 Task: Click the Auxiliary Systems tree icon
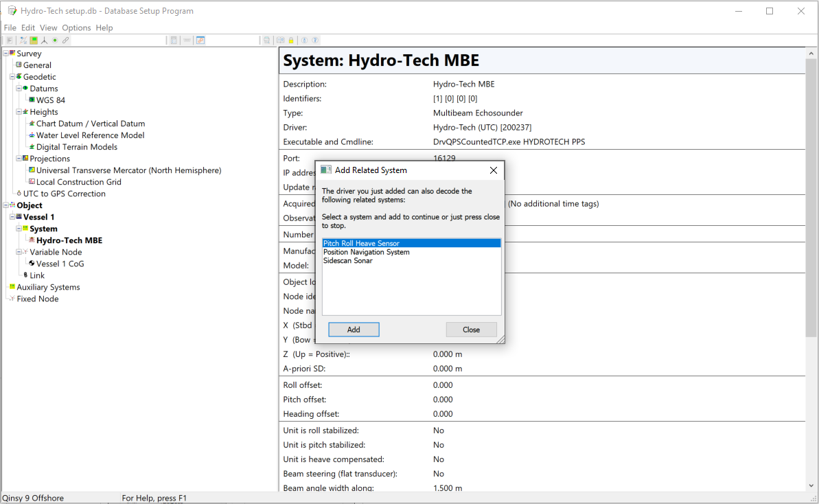12,287
